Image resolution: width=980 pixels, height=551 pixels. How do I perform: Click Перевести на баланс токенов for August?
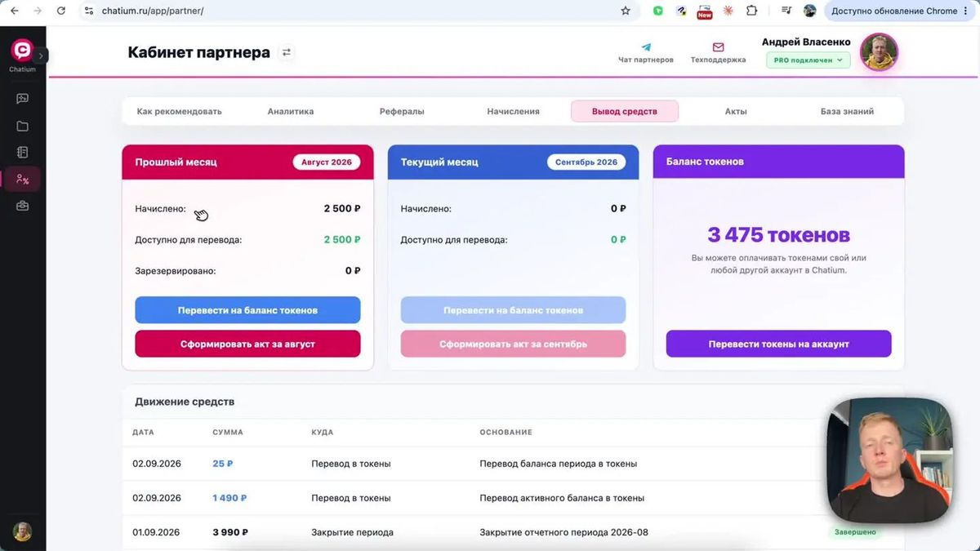pyautogui.click(x=247, y=310)
